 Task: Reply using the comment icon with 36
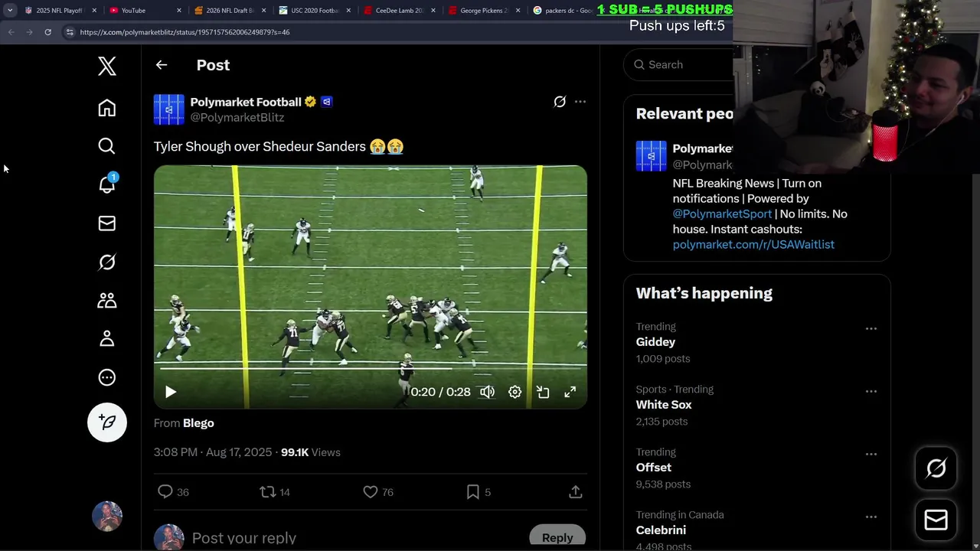(173, 492)
